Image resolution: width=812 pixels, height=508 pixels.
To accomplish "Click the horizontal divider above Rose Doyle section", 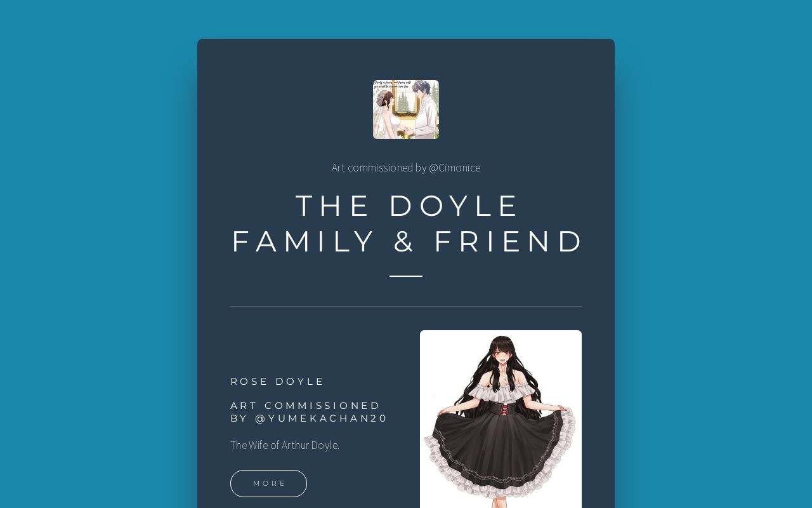I will [406, 306].
